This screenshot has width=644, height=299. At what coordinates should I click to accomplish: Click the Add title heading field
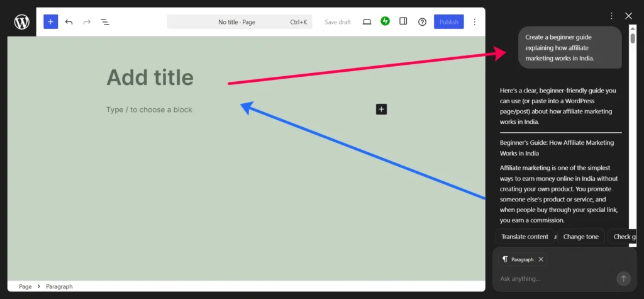pyautogui.click(x=150, y=77)
